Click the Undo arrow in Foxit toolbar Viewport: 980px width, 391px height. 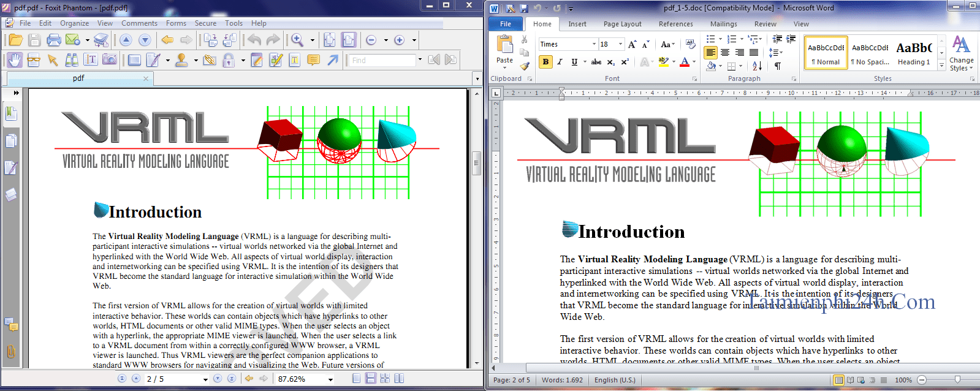tap(254, 40)
